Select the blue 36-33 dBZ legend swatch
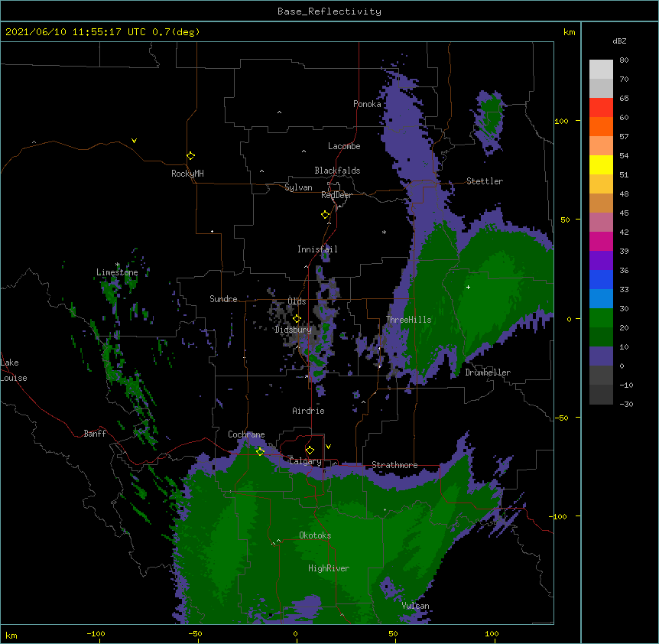Viewport: 659px width, 644px height. tap(601, 280)
